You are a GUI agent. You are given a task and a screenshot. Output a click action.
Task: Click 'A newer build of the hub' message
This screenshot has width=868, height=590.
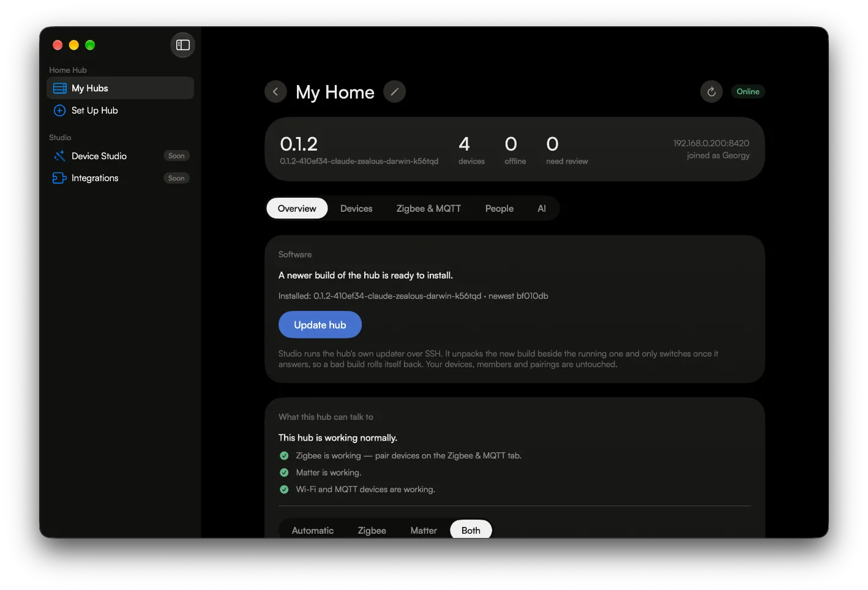click(365, 275)
